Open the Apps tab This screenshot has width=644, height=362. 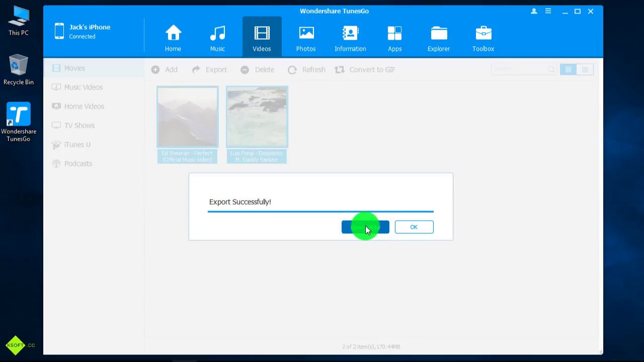tap(394, 38)
